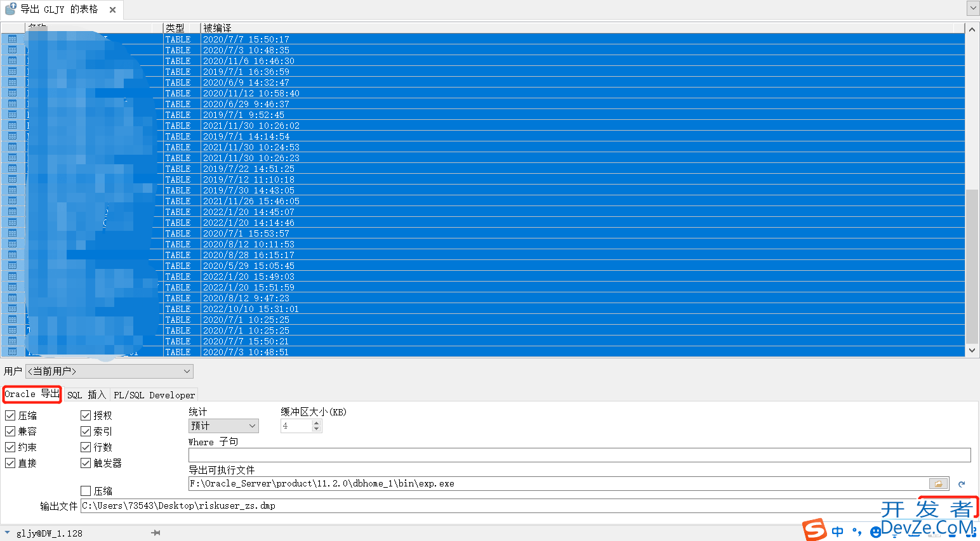Click table icon of row compiled 2020/11/12 10:58:40

(x=11, y=93)
